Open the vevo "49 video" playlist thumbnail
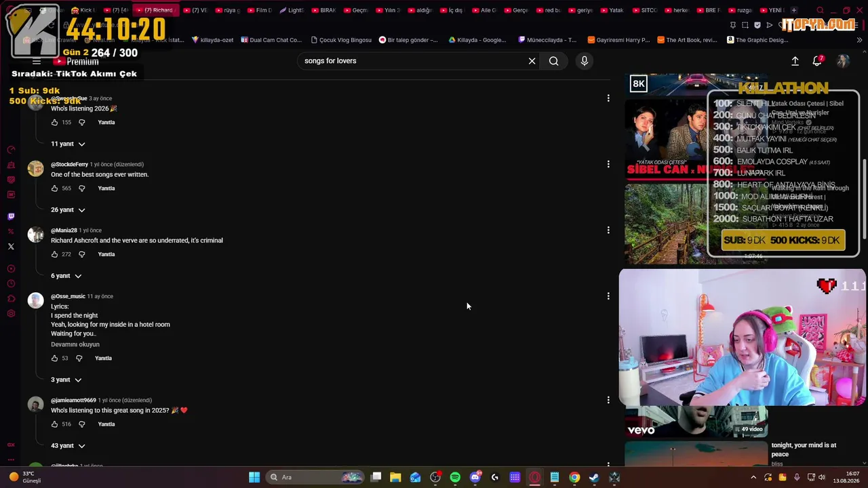The image size is (868, 488). pos(696,422)
